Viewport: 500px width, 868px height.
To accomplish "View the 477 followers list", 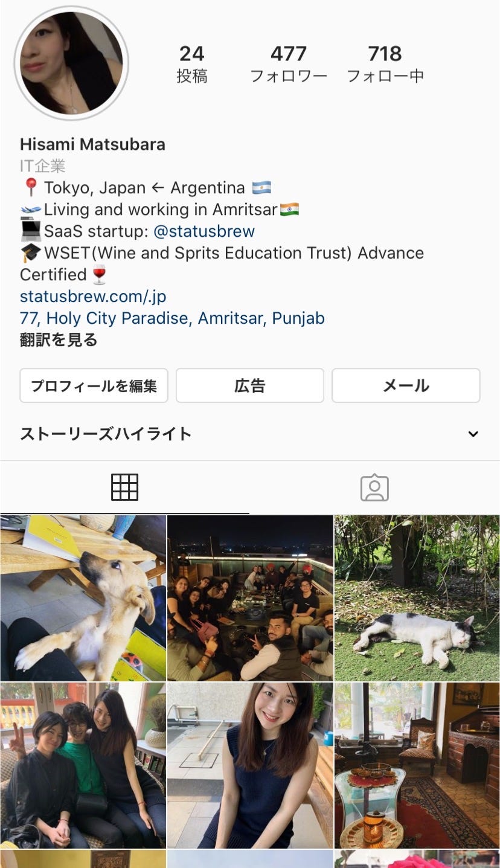I will pos(289,64).
